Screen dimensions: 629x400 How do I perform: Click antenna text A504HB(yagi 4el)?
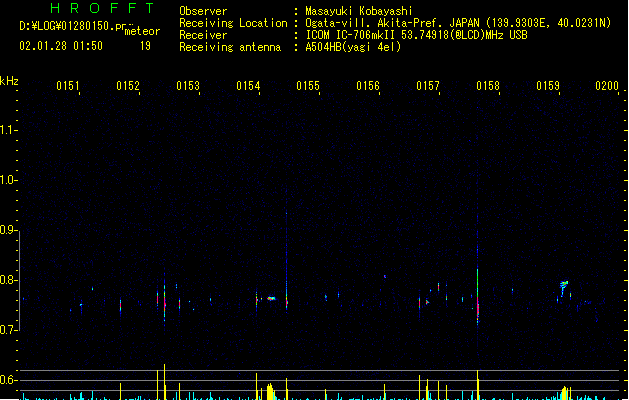pos(353,47)
